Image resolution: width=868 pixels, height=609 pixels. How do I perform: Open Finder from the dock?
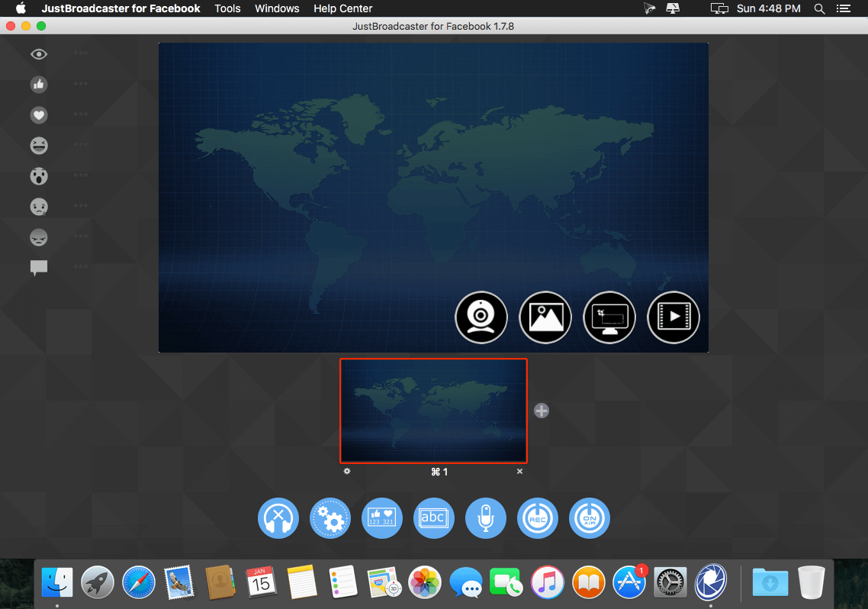click(57, 582)
